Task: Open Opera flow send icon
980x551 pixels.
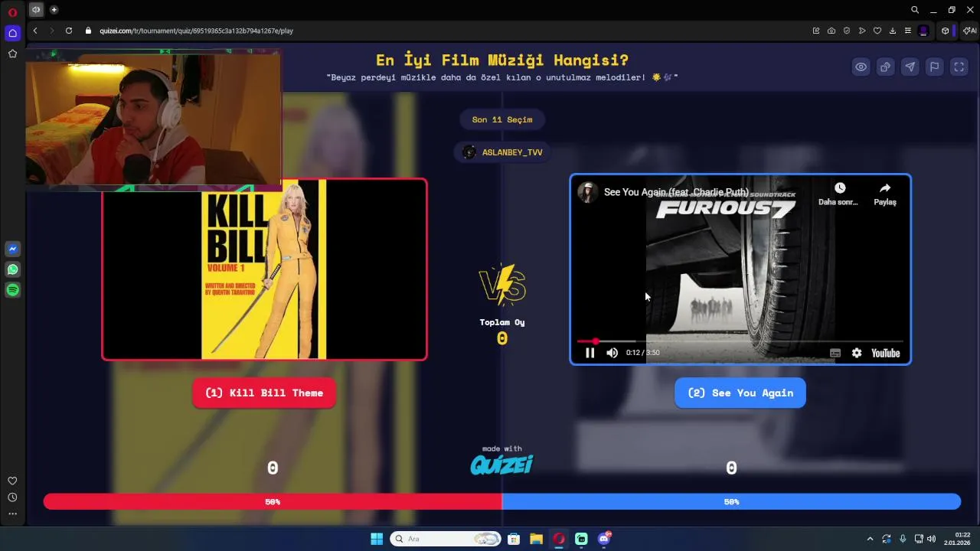Action: [x=862, y=31]
